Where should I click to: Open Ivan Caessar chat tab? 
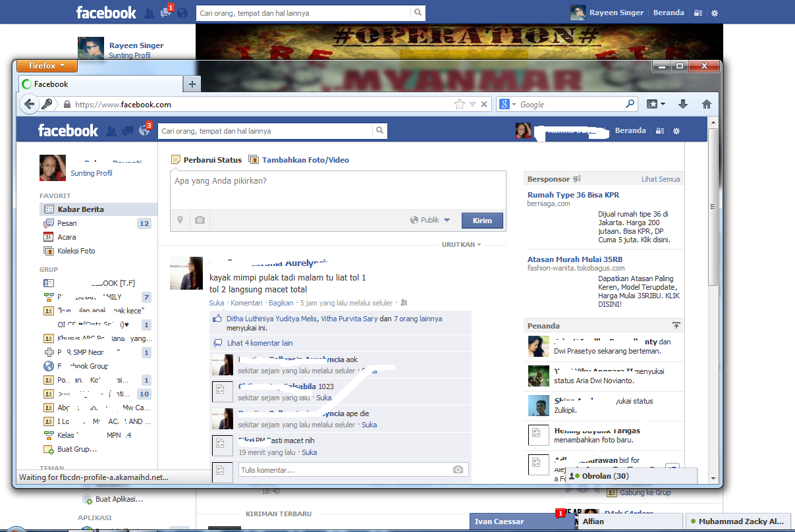coord(522,521)
